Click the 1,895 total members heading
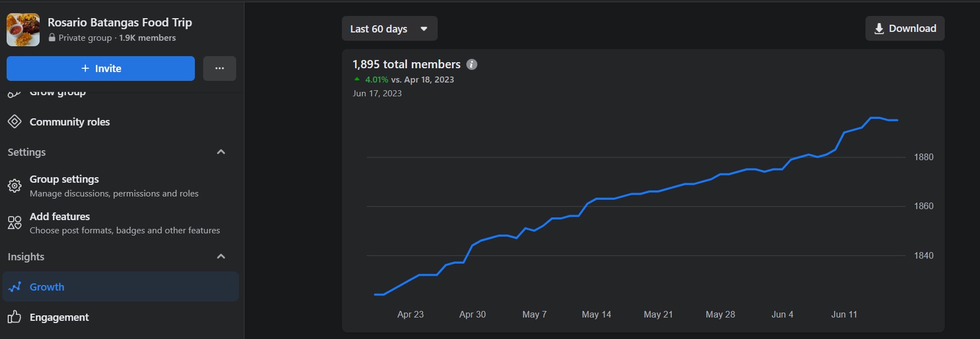The image size is (980, 339). [x=406, y=64]
